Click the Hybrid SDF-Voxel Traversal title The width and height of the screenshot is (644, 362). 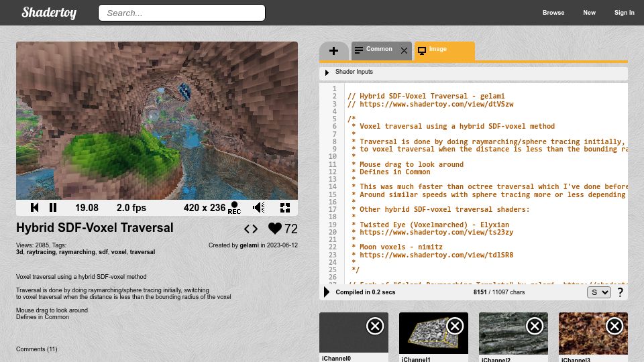(95, 228)
